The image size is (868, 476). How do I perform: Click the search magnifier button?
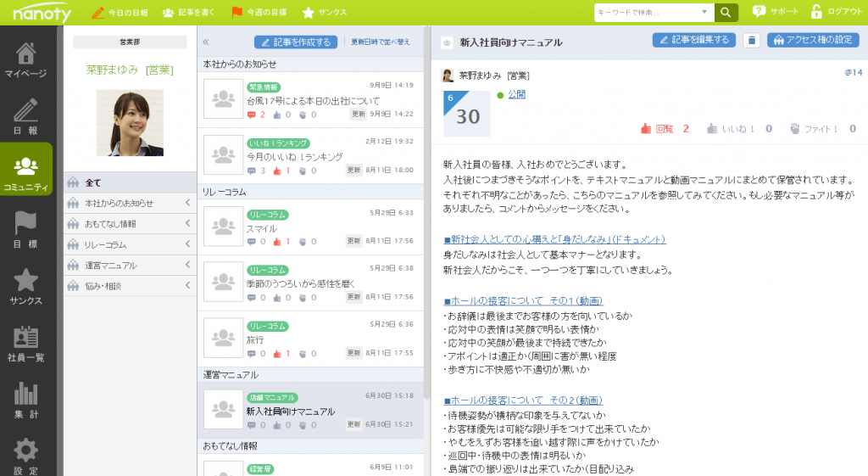pyautogui.click(x=726, y=12)
